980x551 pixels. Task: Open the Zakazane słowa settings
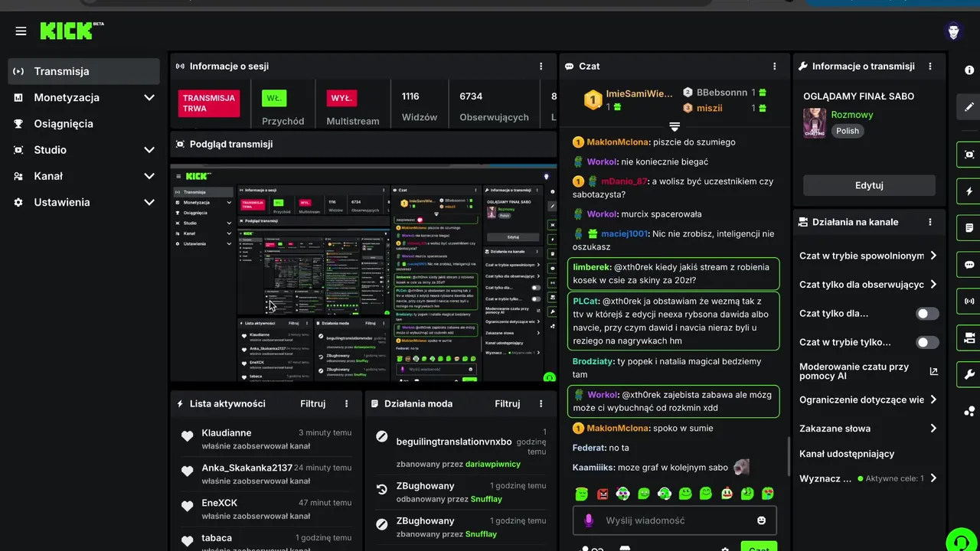coord(868,429)
